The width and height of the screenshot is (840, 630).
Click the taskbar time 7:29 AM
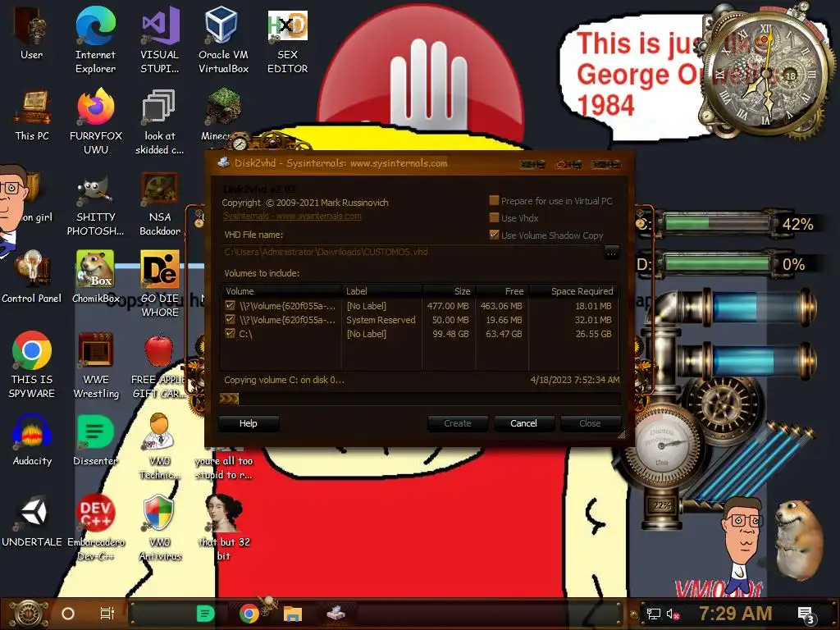tap(735, 614)
